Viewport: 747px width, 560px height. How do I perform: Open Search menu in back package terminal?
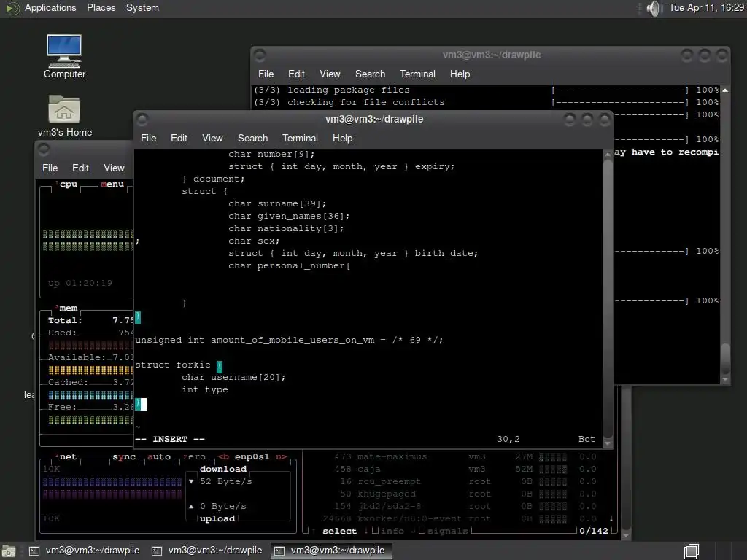click(x=370, y=74)
